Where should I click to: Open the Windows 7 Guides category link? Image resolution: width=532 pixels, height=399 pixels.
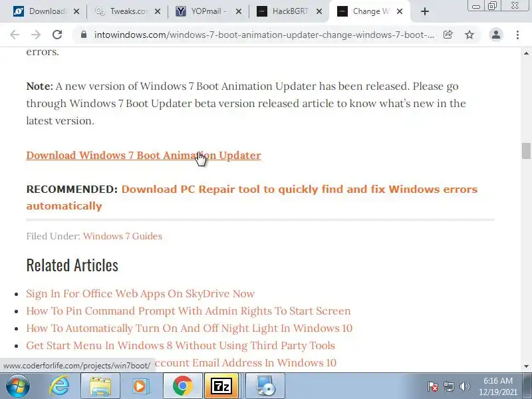(122, 236)
